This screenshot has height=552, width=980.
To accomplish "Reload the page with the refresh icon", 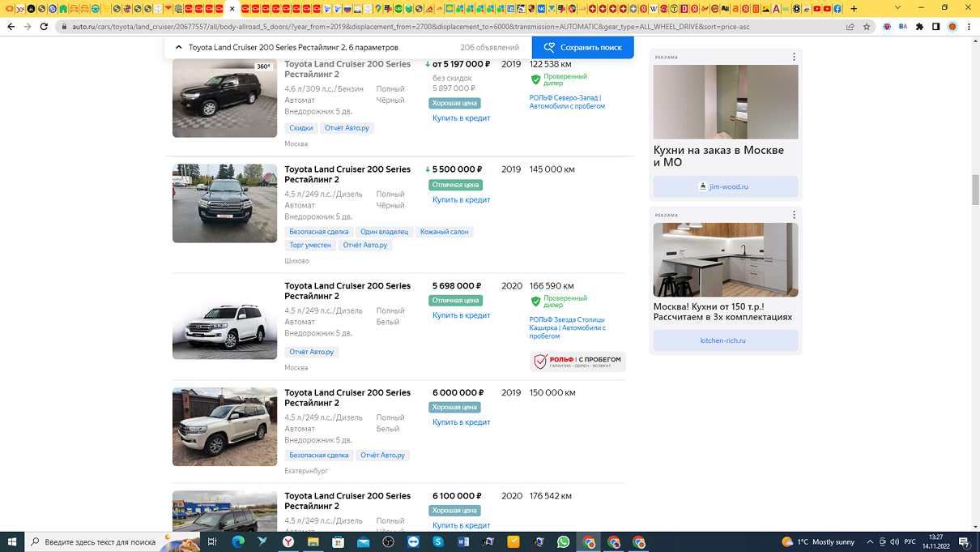I will [x=44, y=27].
